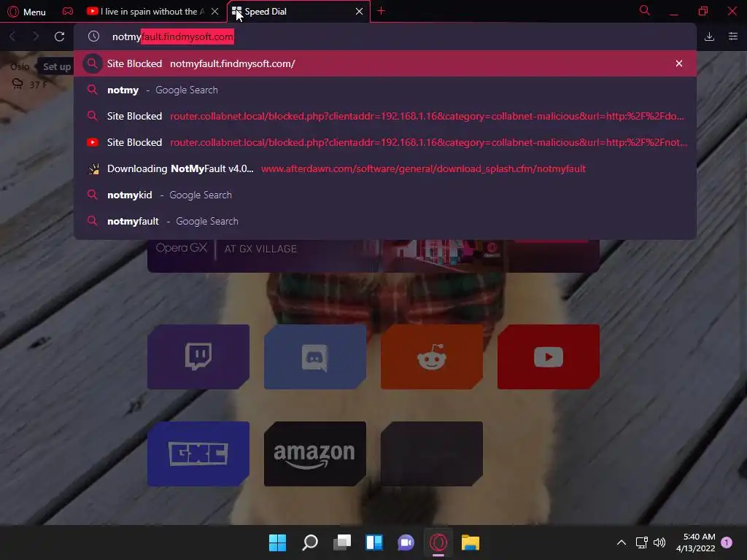Open Task View on taskbar

(x=342, y=542)
